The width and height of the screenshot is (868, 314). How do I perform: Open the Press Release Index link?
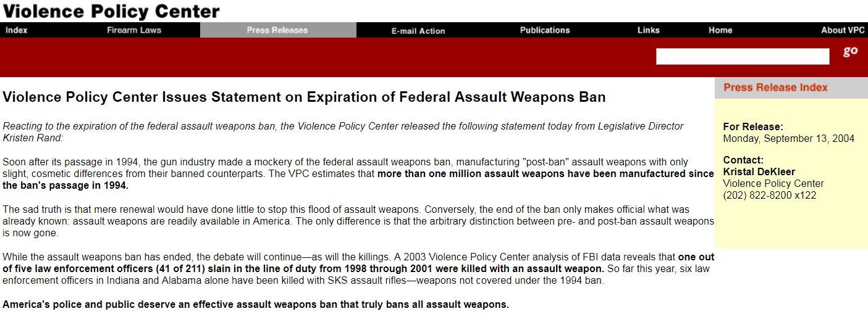point(775,88)
